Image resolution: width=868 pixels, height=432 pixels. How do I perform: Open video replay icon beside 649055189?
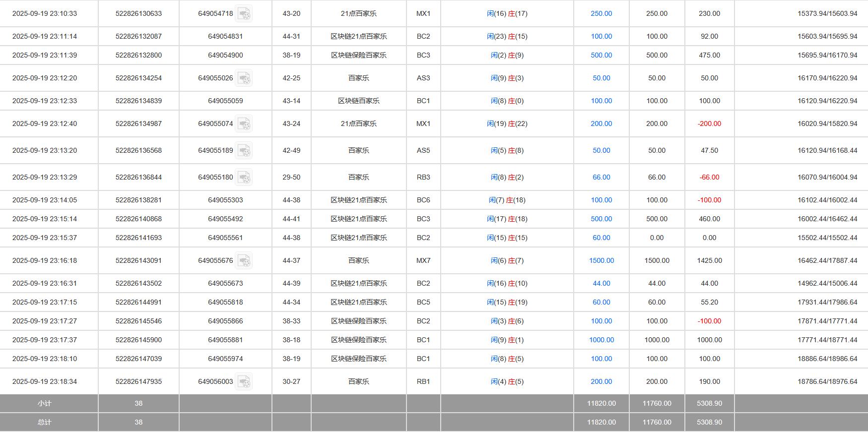click(244, 150)
